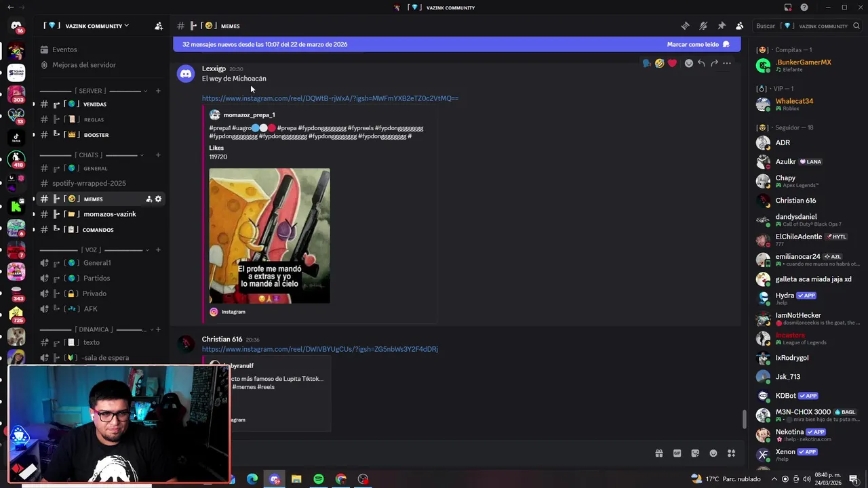Open Christian 616's Instagram reel link
The height and width of the screenshot is (488, 868).
320,349
